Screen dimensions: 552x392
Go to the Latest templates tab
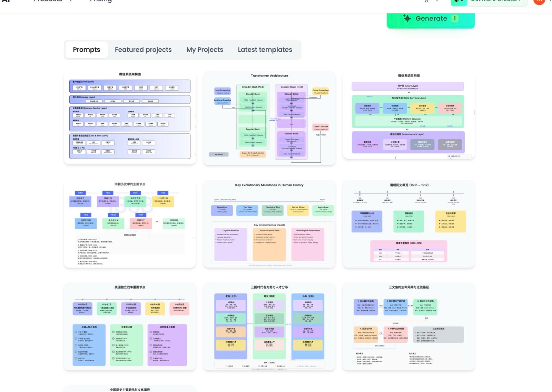click(265, 50)
